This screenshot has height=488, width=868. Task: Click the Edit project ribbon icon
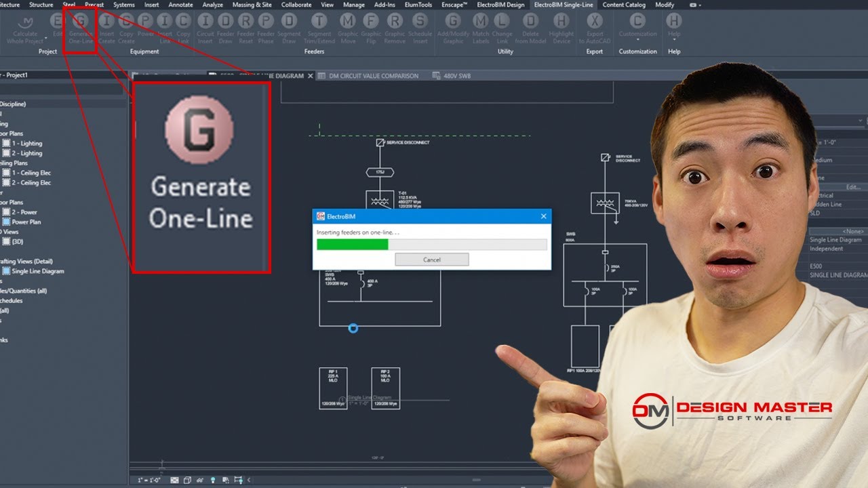(58, 22)
